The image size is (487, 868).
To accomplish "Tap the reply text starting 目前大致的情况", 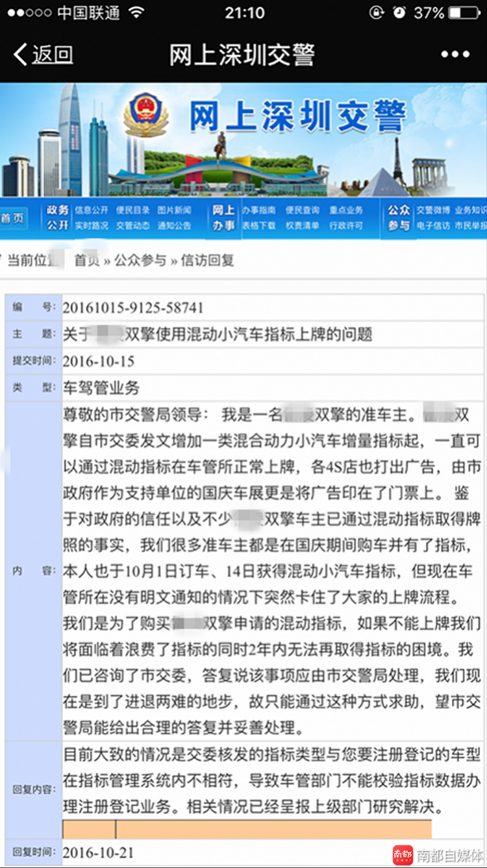I will click(272, 782).
